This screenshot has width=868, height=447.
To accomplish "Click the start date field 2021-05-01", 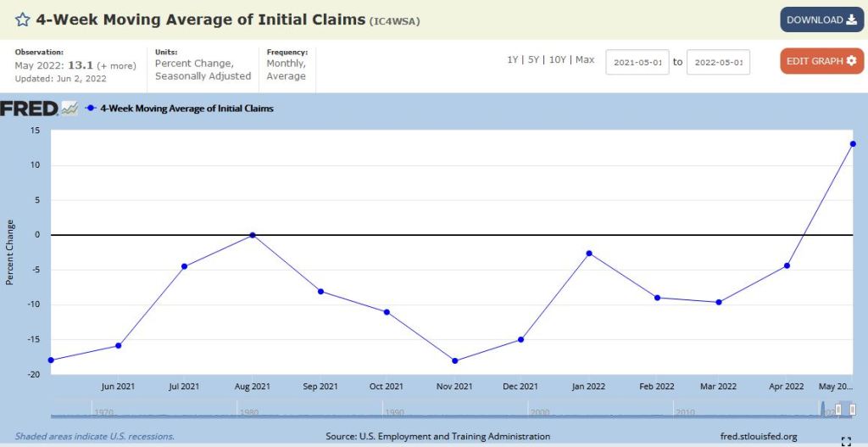I will pyautogui.click(x=637, y=62).
